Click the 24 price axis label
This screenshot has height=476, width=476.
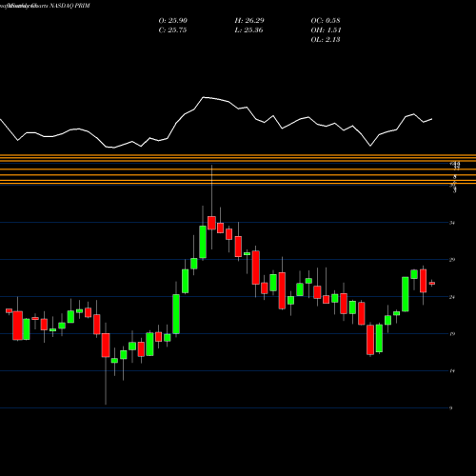pyautogui.click(x=452, y=297)
